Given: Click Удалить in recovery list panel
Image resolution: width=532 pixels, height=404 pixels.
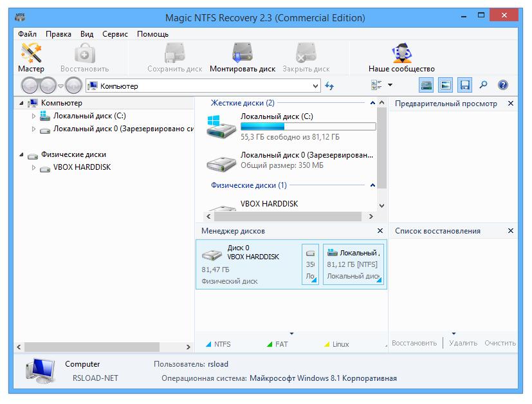Looking at the screenshot, I should click(463, 343).
